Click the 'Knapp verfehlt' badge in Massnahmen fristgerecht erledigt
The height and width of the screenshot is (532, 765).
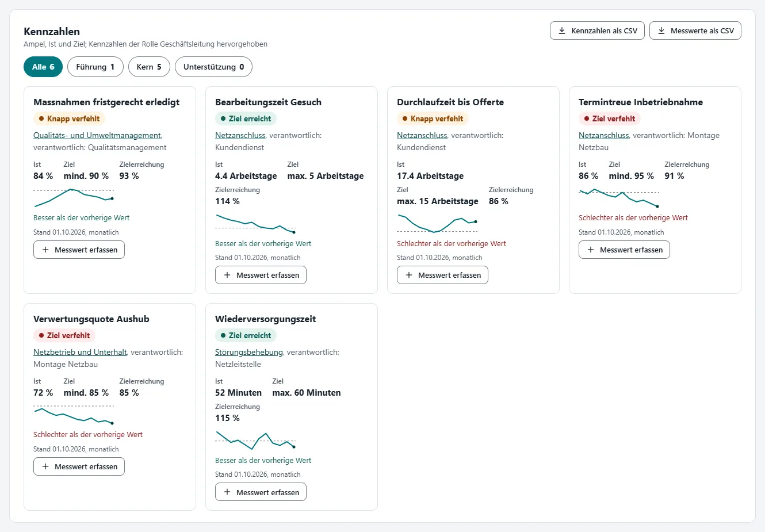(69, 118)
